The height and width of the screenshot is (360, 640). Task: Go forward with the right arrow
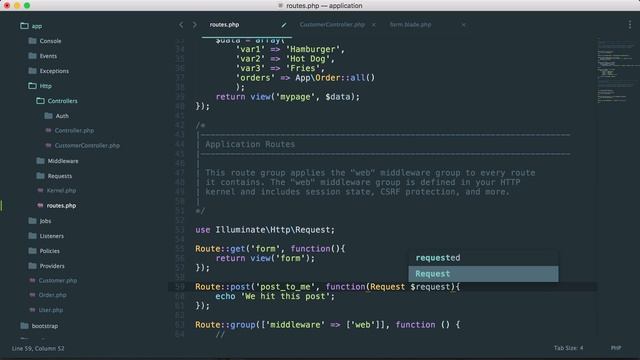point(195,25)
